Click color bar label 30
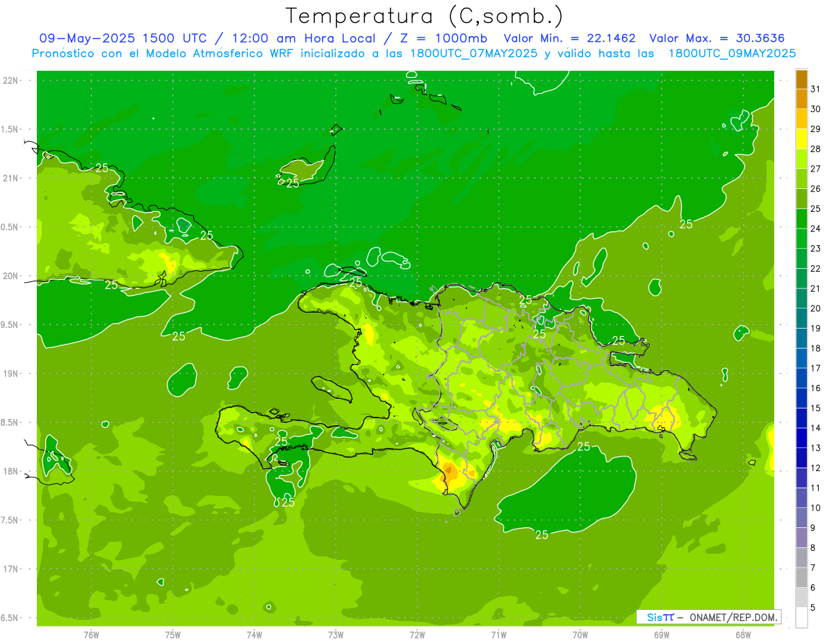834x644 pixels. click(x=816, y=109)
